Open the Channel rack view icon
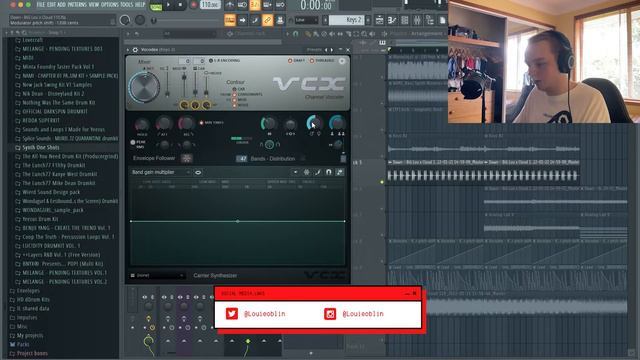The width and height of the screenshot is (640, 360). (x=404, y=20)
